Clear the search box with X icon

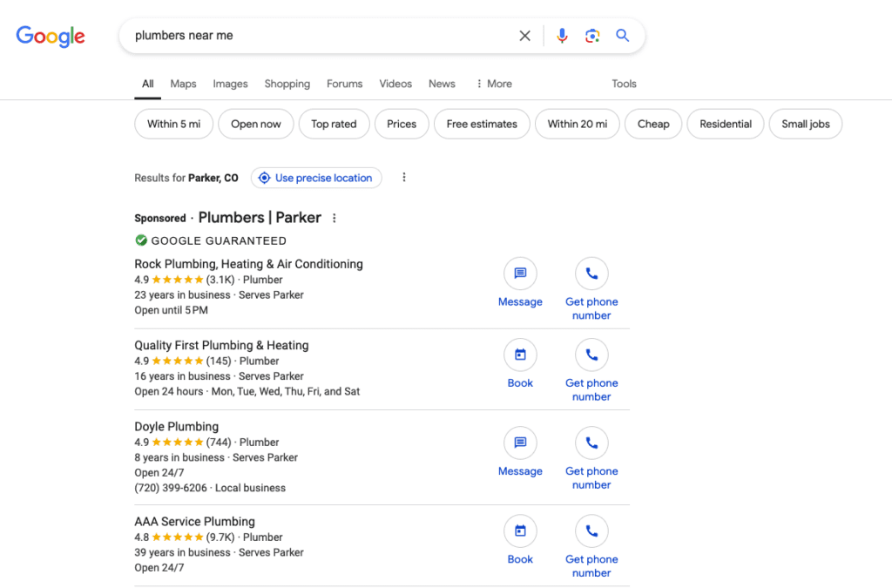524,36
